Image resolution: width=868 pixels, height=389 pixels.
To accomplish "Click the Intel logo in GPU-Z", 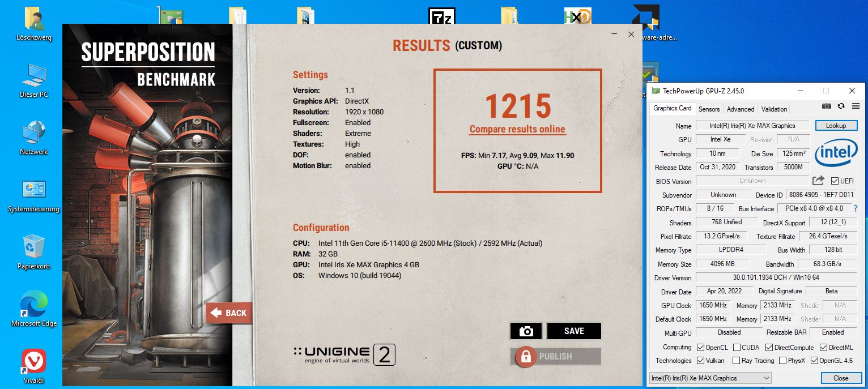I will point(836,153).
